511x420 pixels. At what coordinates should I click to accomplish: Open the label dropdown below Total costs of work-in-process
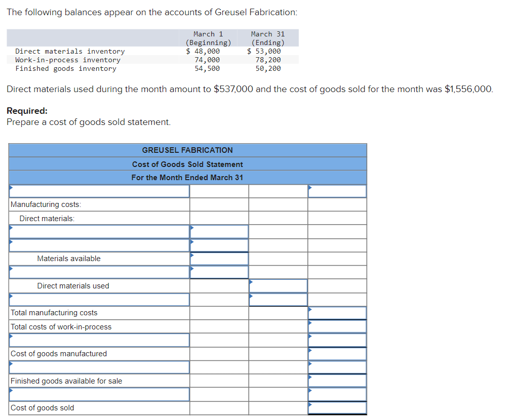click(x=99, y=340)
